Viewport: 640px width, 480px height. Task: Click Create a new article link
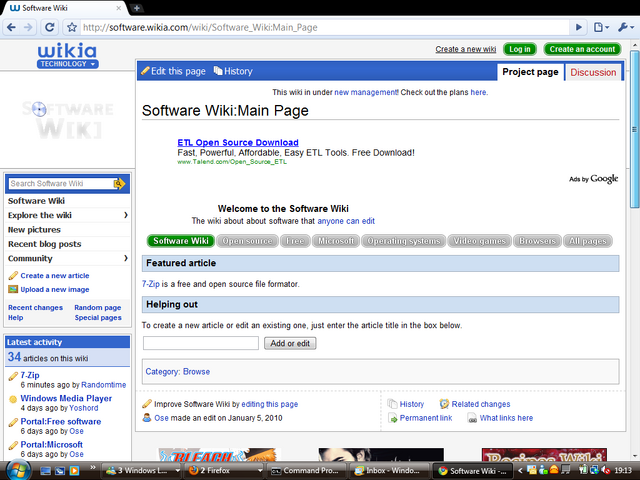click(x=55, y=276)
